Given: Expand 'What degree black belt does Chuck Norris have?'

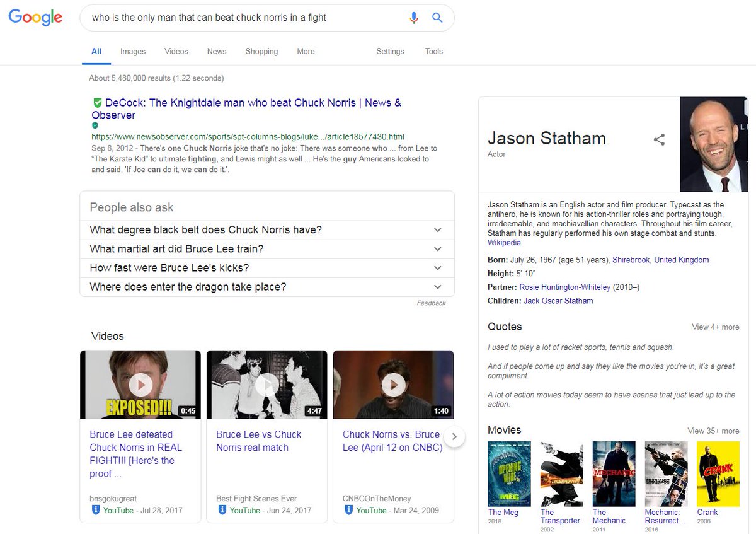Looking at the screenshot, I should click(267, 230).
